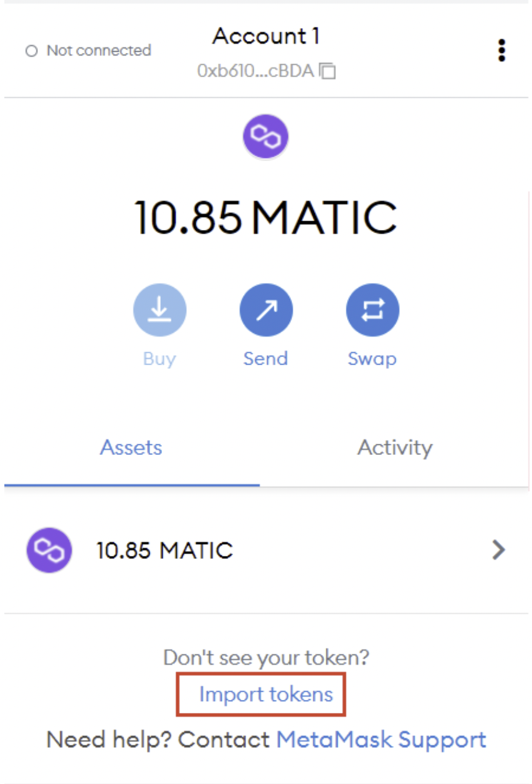Viewport: 532px width, 784px height.
Task: Click the Import tokens link
Action: click(x=266, y=694)
